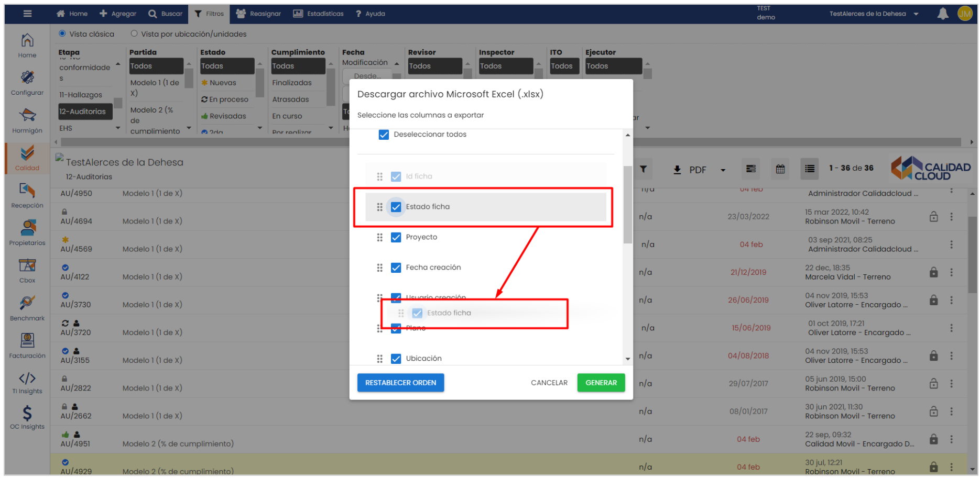Click the GENERAR button
The height and width of the screenshot is (478, 980).
[x=601, y=383]
